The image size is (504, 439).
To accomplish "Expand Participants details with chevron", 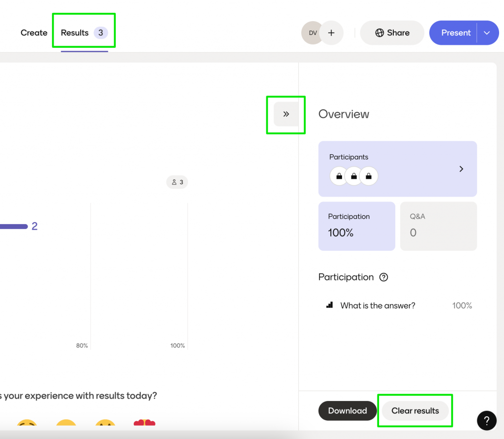I will pyautogui.click(x=461, y=169).
